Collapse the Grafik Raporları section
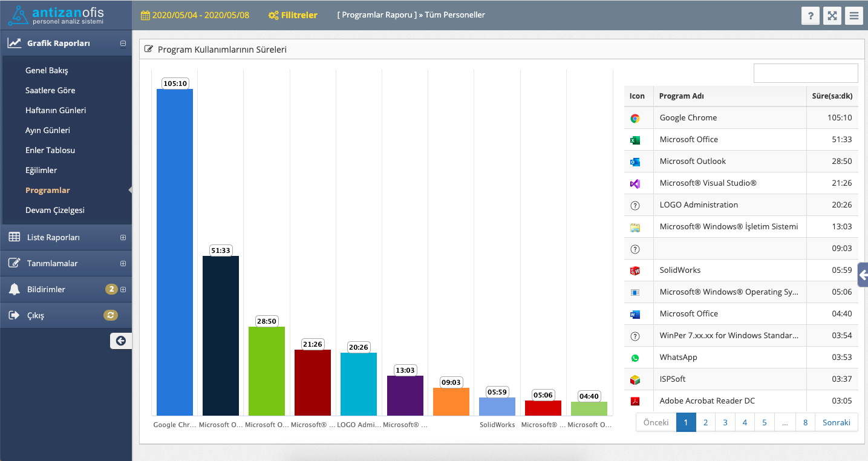Image resolution: width=868 pixels, height=461 pixels. (x=123, y=44)
